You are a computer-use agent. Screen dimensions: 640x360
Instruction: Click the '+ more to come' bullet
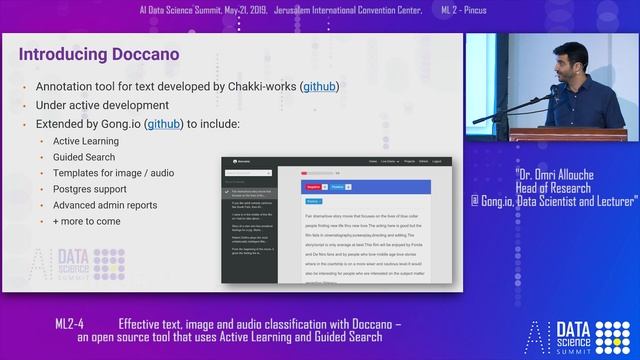pos(87,221)
